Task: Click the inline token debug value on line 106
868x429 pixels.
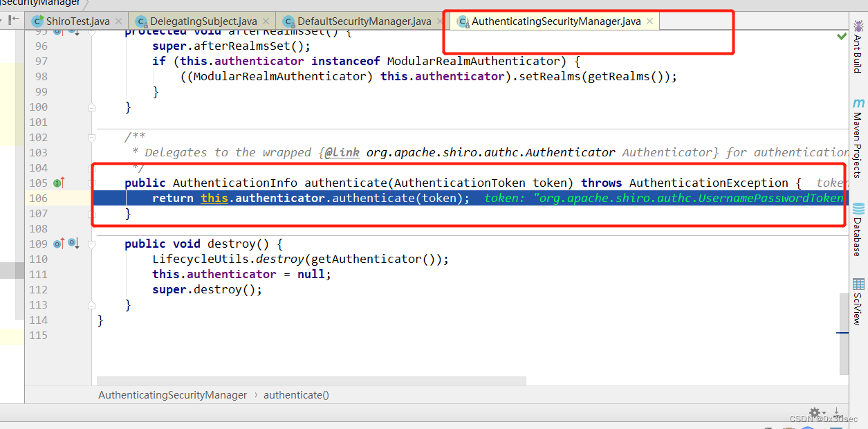Action: (664, 198)
